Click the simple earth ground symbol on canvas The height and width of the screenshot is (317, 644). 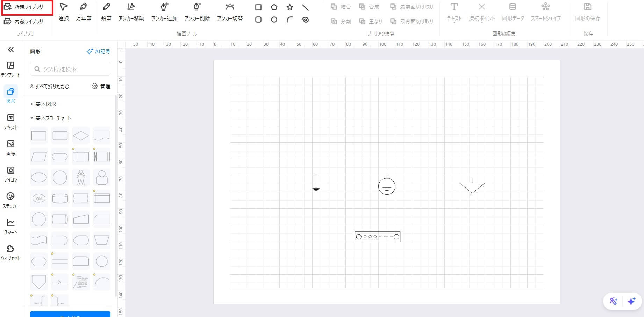[316, 183]
